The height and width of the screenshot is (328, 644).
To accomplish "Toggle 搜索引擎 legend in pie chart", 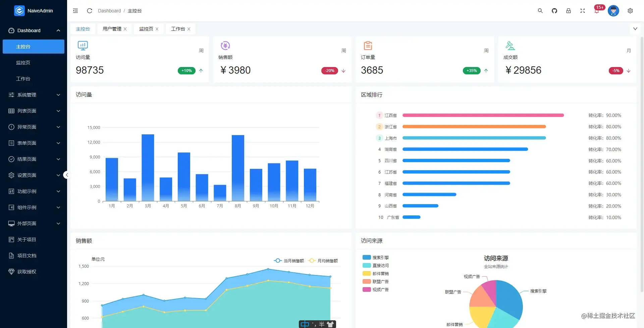I will coord(376,258).
